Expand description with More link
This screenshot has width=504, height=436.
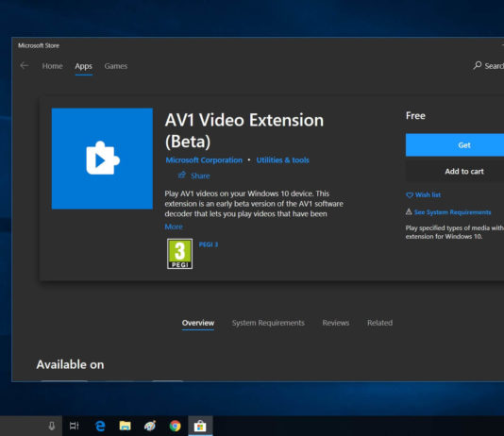[x=174, y=226]
